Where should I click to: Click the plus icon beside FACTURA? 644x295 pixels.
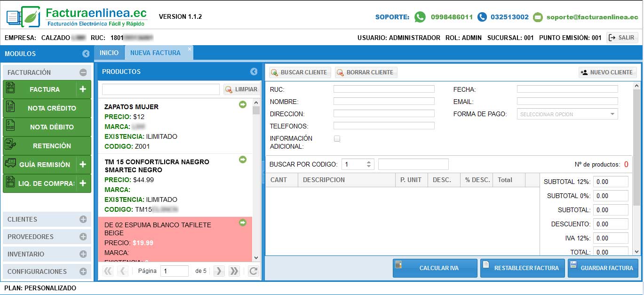click(x=83, y=89)
